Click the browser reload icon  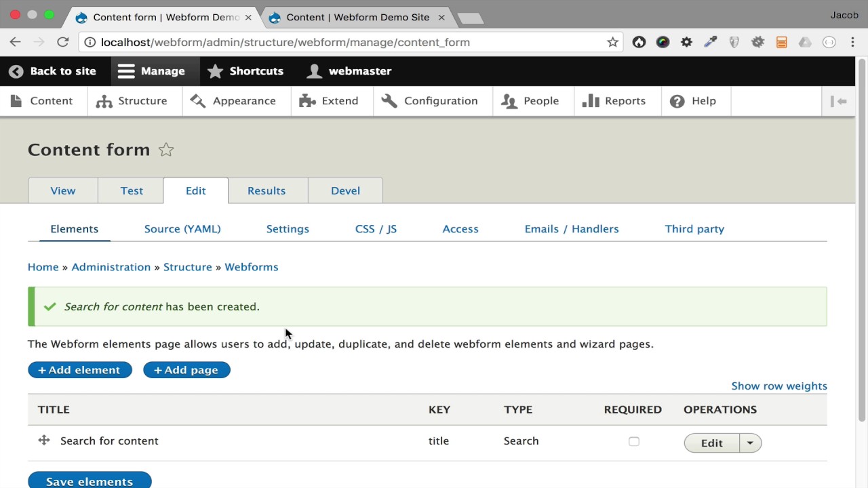click(63, 42)
